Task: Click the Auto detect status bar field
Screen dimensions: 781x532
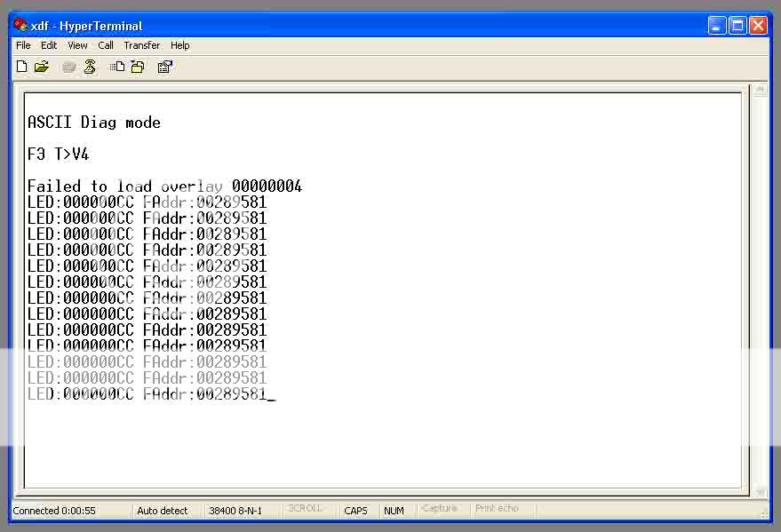Action: 163,511
